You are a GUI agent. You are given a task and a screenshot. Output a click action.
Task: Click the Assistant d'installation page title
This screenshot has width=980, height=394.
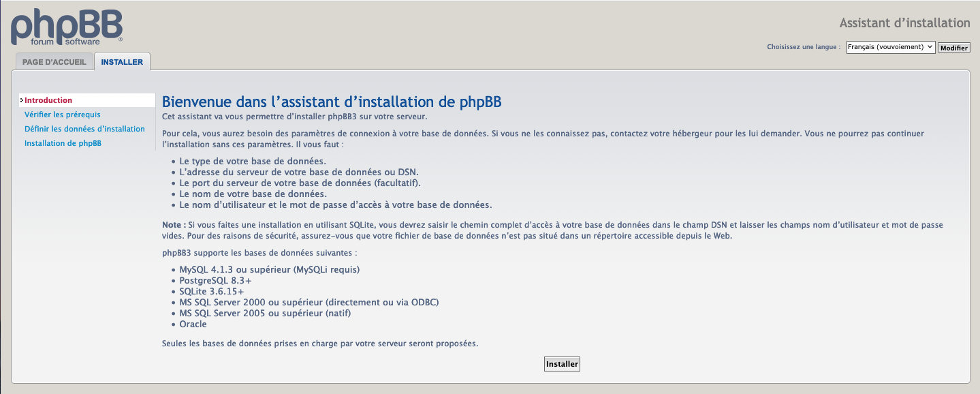[x=904, y=23]
